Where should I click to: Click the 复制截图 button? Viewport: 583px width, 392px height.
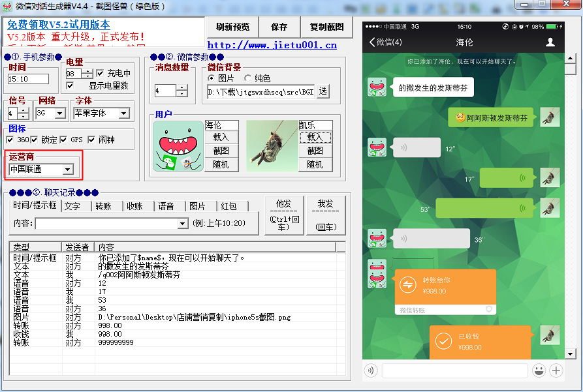point(326,27)
